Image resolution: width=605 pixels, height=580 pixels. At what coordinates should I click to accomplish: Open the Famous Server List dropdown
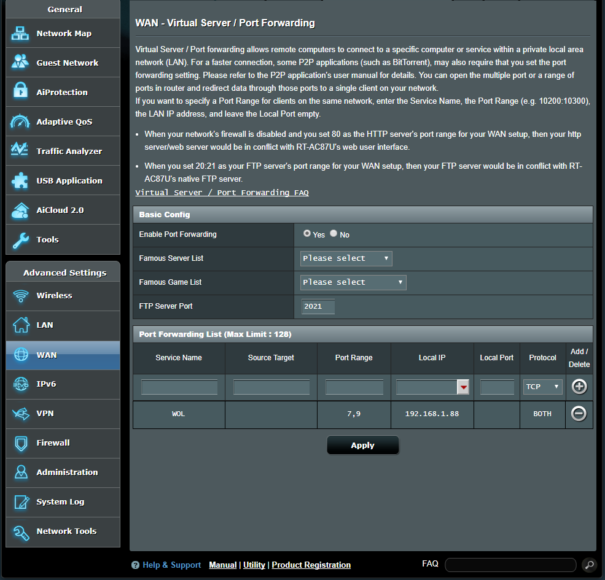point(346,258)
